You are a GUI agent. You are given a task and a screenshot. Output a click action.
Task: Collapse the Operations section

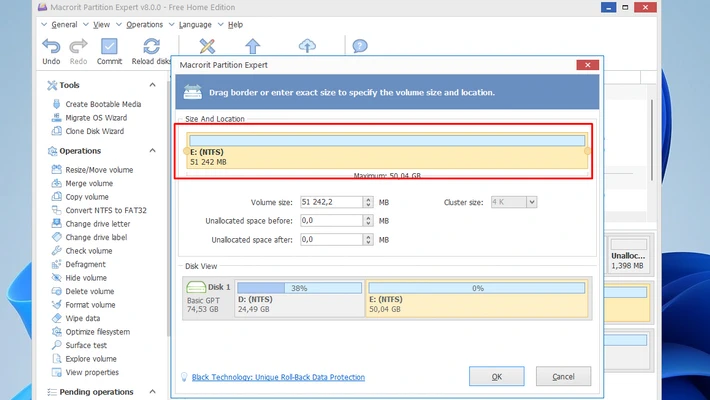point(153,150)
